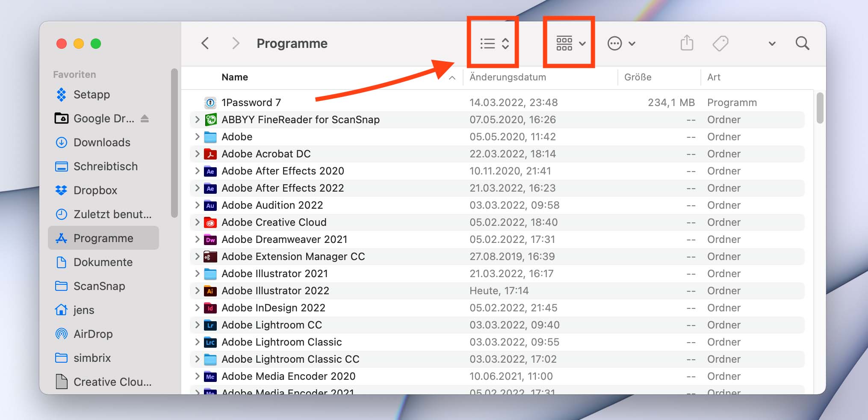Open ScanSnap folder in the sidebar
868x420 pixels.
pyautogui.click(x=103, y=286)
